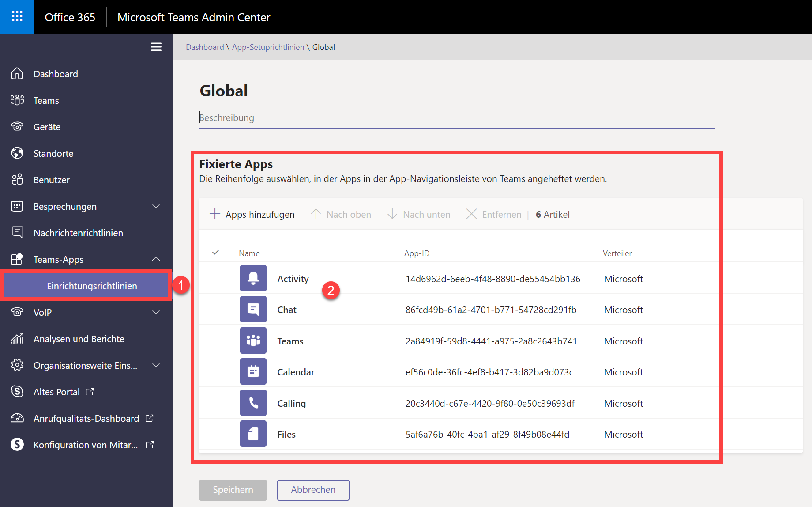Select the Files app name

click(x=286, y=434)
